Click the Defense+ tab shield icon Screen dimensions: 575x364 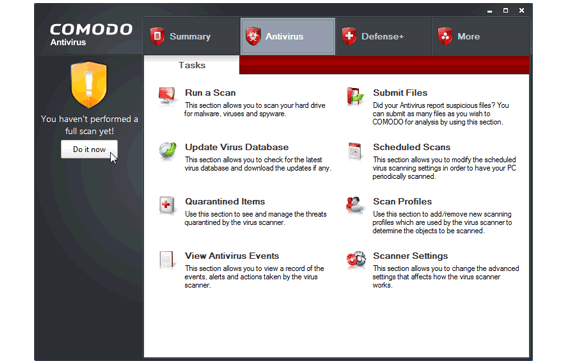[x=349, y=36]
